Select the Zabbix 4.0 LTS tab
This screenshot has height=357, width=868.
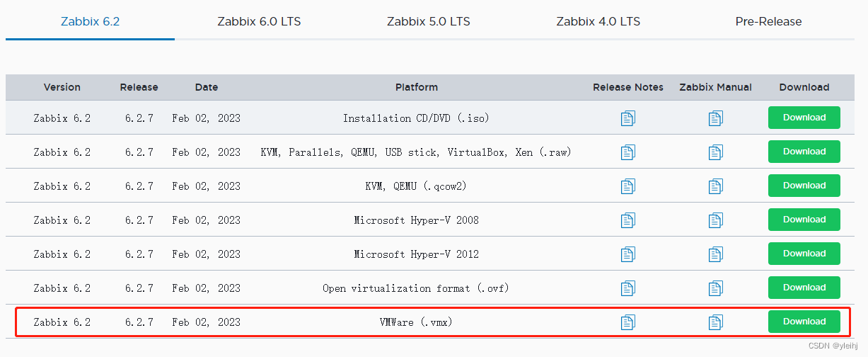(x=598, y=21)
